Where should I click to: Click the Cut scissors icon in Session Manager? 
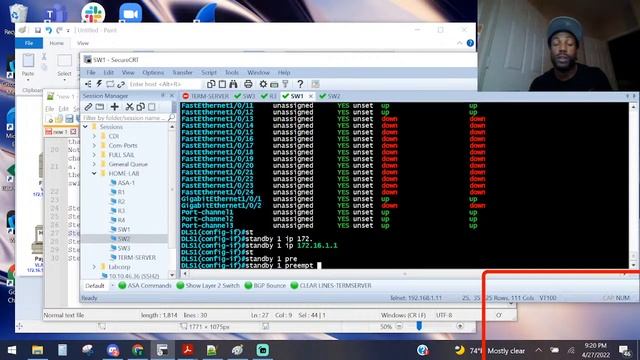pos(129,107)
